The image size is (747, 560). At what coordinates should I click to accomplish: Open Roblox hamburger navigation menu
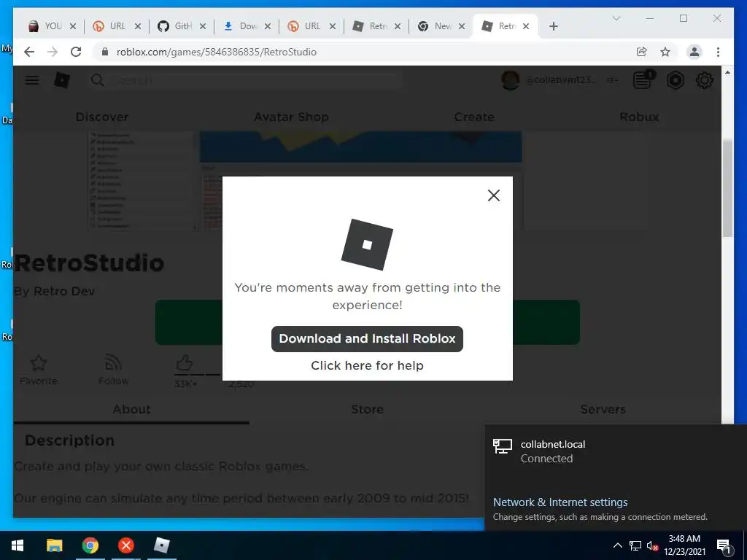point(32,80)
